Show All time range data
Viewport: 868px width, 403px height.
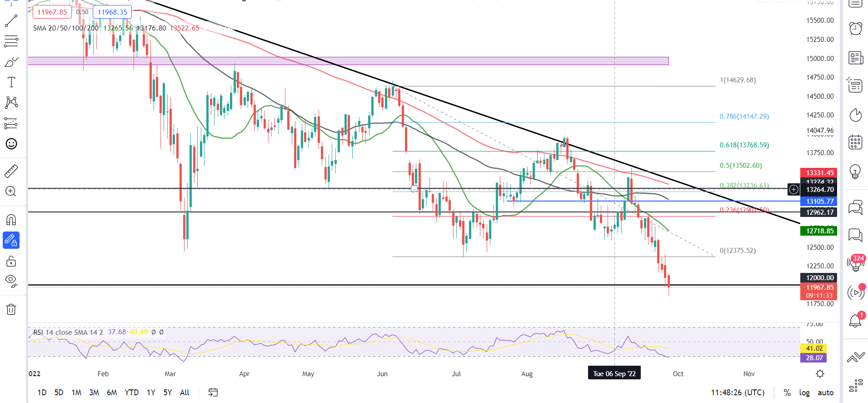[x=185, y=392]
